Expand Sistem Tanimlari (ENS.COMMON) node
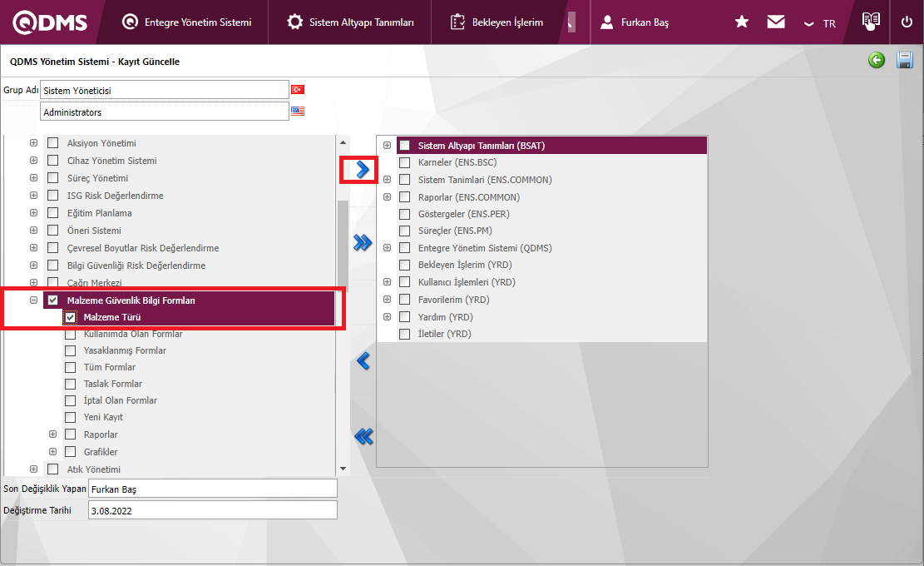This screenshot has height=566, width=924. coord(388,179)
